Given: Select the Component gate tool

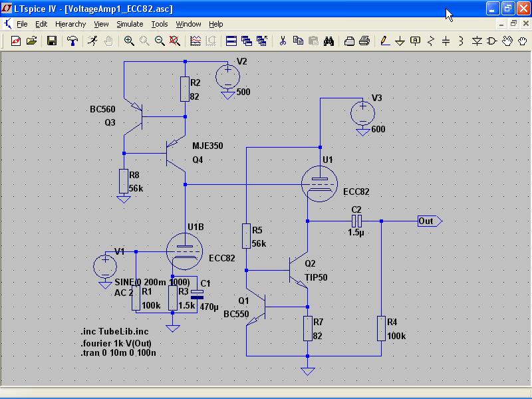Looking at the screenshot, I should click(x=491, y=41).
